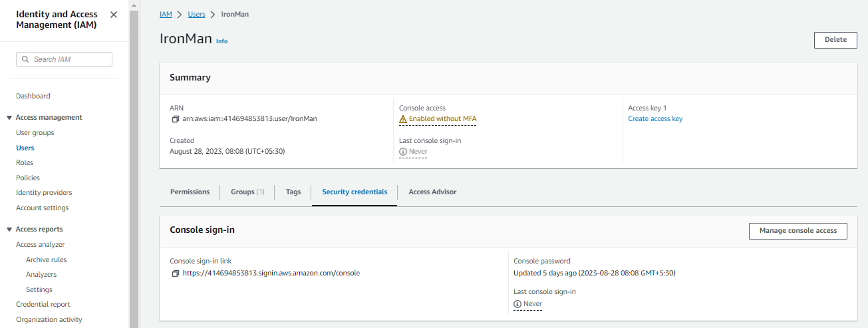Open the Groups (1) tab

[x=247, y=192]
